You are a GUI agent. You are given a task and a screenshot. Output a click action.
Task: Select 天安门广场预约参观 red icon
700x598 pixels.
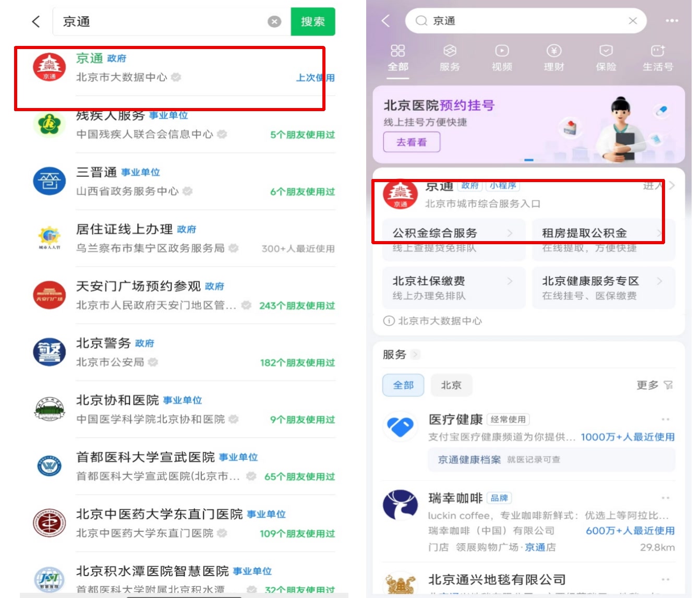click(x=50, y=295)
